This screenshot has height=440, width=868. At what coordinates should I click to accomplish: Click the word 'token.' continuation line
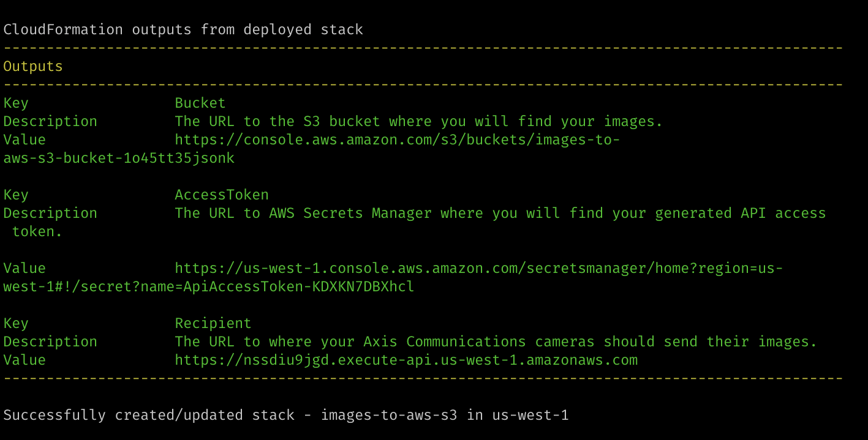click(x=37, y=232)
